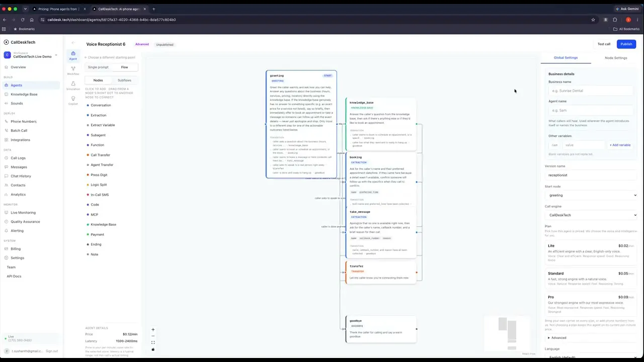
Task: Open Overview in the sidebar
Action: (18, 67)
